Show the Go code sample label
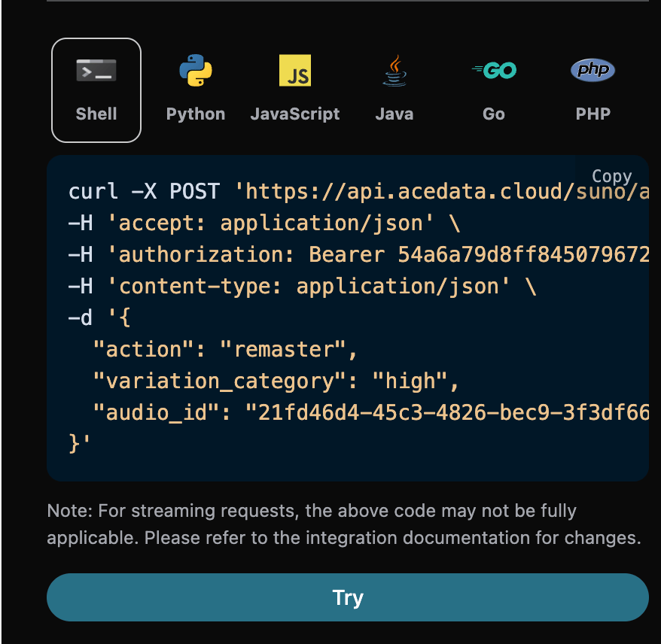The image size is (661, 644). point(494,114)
